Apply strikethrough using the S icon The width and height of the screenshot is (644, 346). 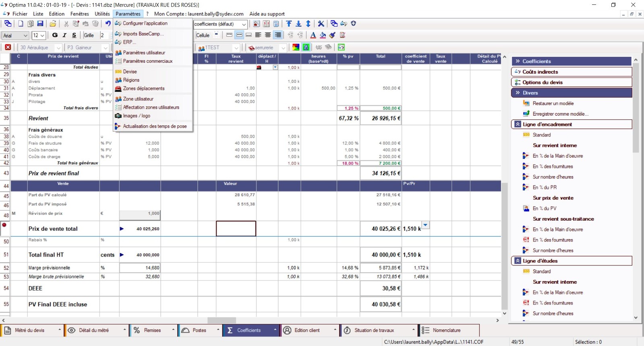click(74, 35)
